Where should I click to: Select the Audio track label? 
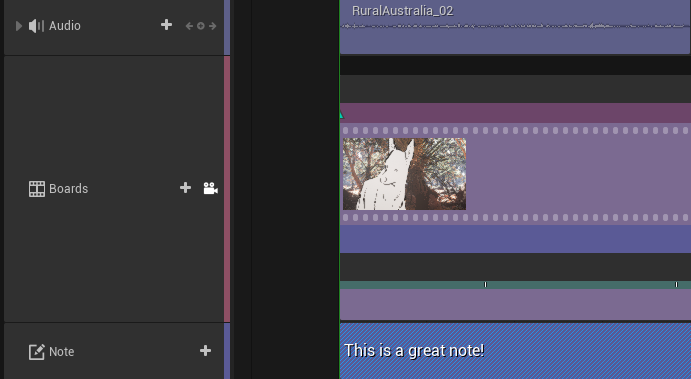[x=65, y=26]
